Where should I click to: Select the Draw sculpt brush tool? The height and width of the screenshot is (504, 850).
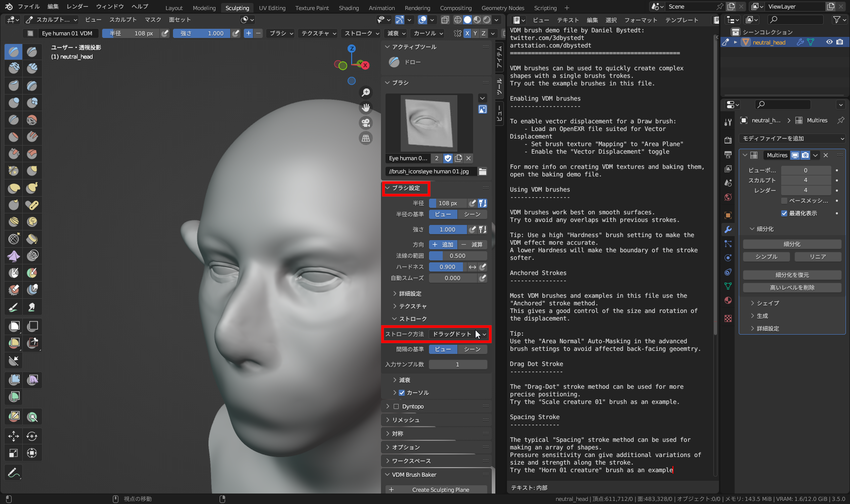(14, 52)
